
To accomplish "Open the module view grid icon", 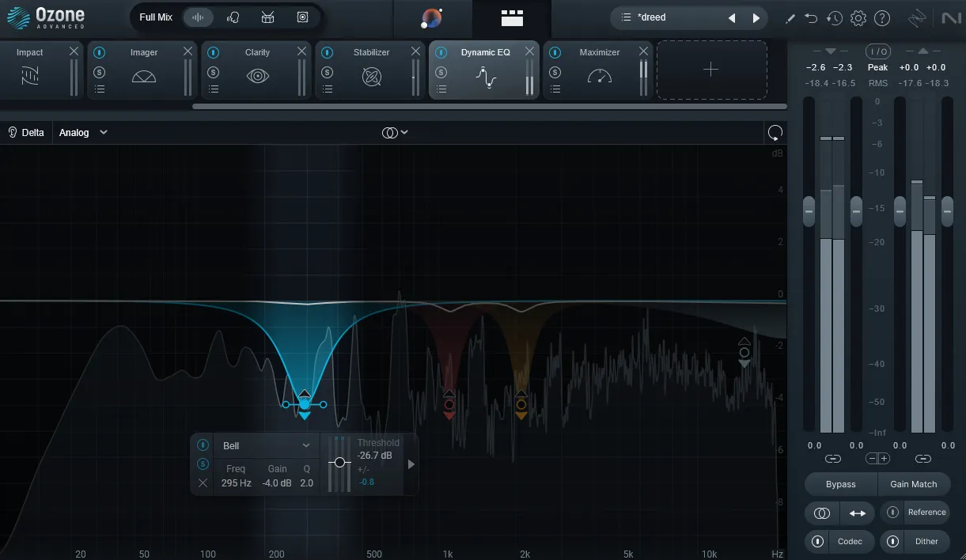I will (512, 17).
